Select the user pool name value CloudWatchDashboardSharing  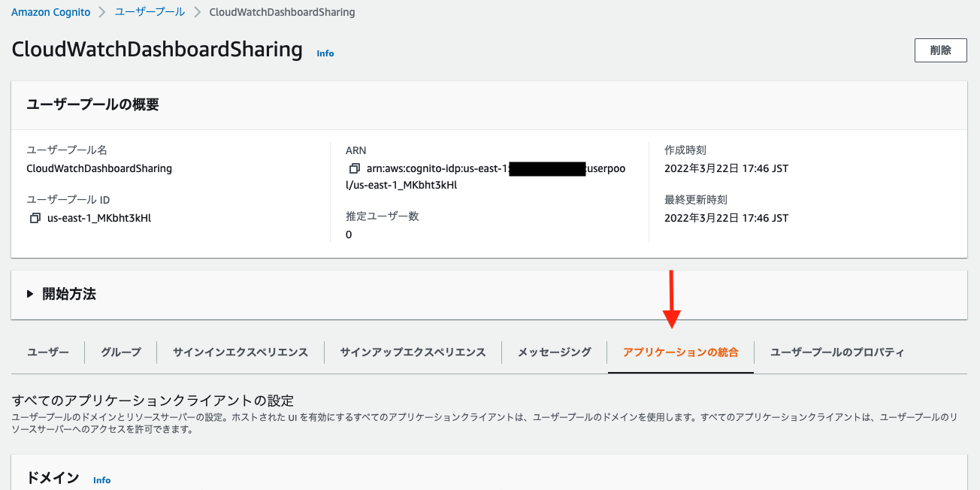99,168
